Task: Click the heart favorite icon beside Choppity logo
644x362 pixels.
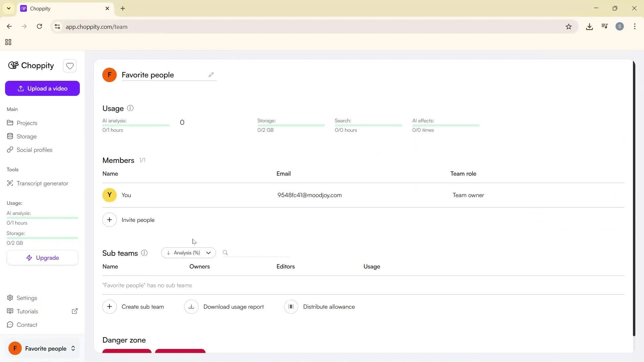Action: (70, 66)
